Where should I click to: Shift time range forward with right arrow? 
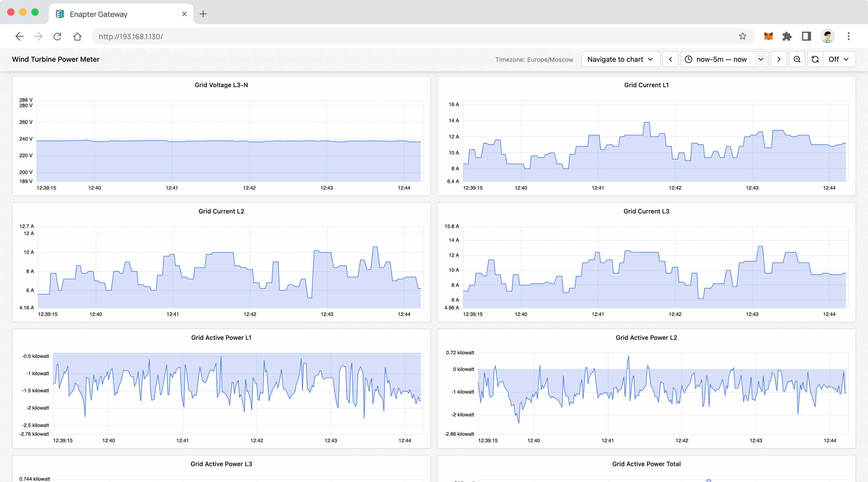pyautogui.click(x=779, y=59)
